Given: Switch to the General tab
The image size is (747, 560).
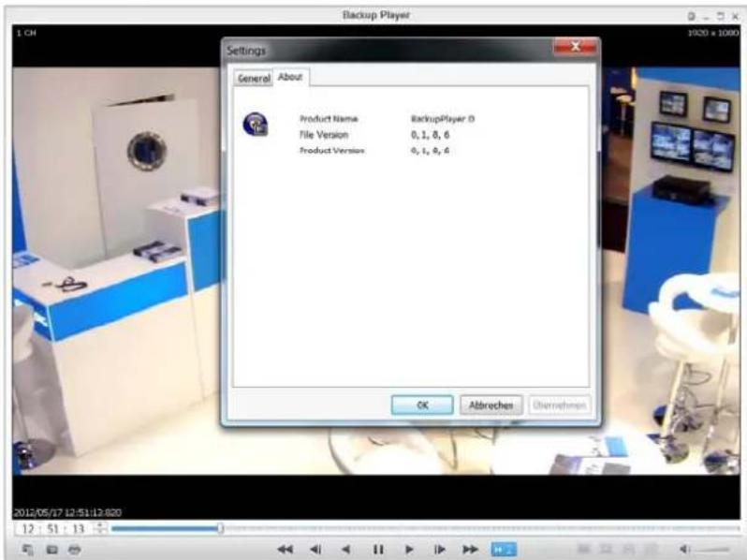Looking at the screenshot, I should point(254,78).
